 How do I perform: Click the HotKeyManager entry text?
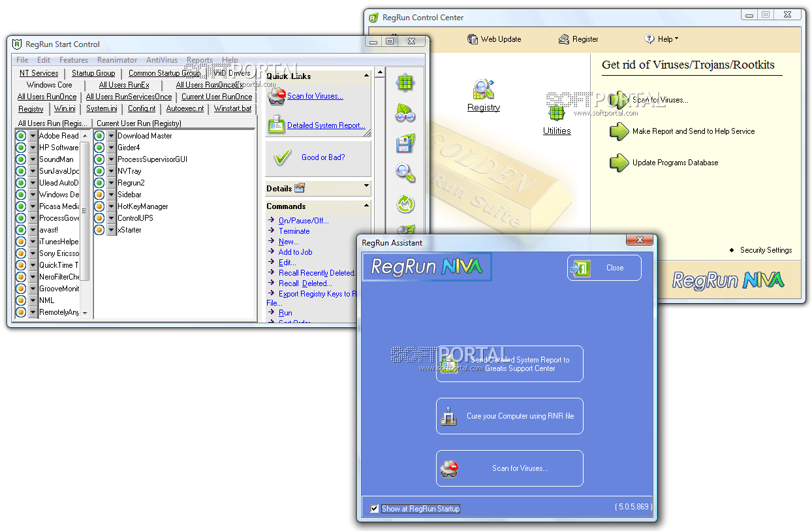tap(143, 206)
